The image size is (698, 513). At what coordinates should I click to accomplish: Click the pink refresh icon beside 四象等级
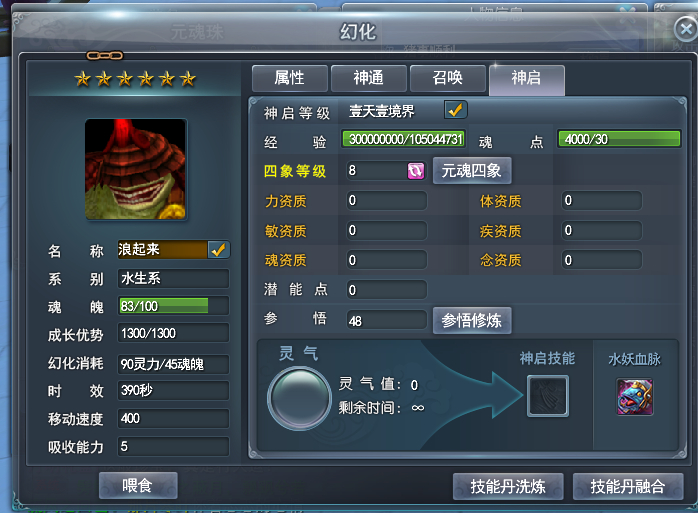pyautogui.click(x=416, y=171)
